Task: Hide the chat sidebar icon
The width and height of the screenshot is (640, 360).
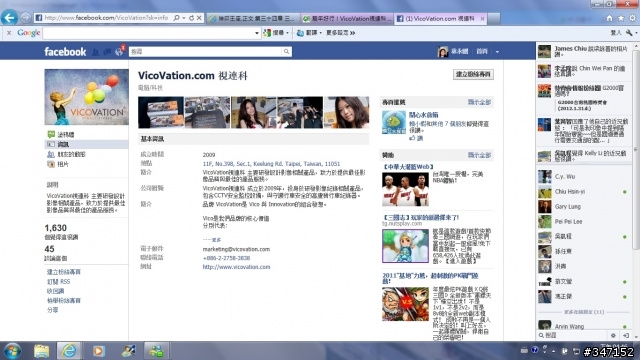Action: [626, 336]
